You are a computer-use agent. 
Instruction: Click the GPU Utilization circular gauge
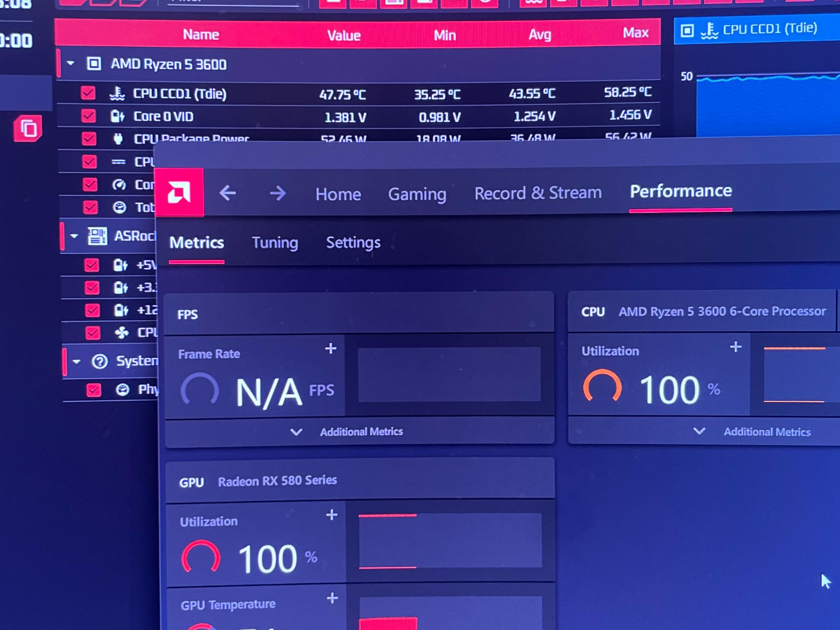pos(201,557)
